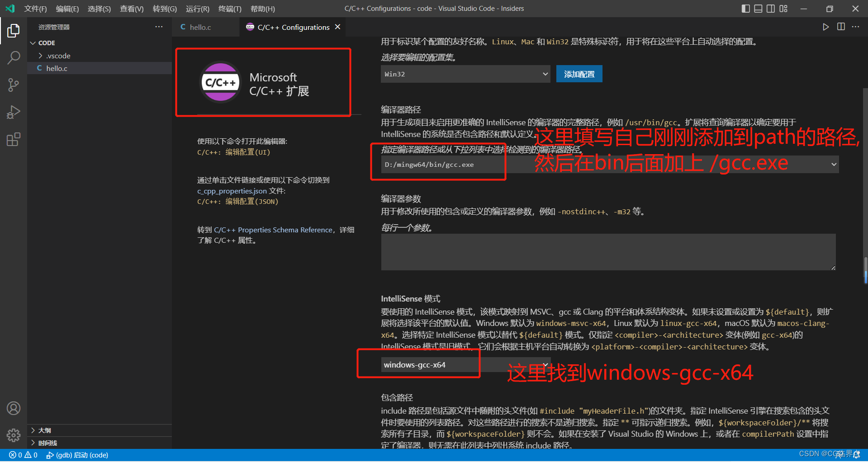The height and width of the screenshot is (462, 868).
Task: Toggle primary side bar layout icon
Action: [745, 9]
